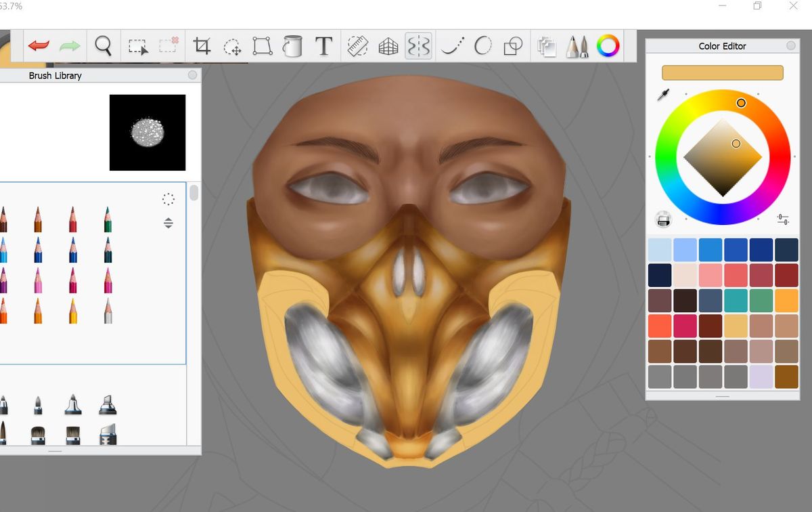Toggle the Brush Palette pencils icon

pyautogui.click(x=577, y=46)
